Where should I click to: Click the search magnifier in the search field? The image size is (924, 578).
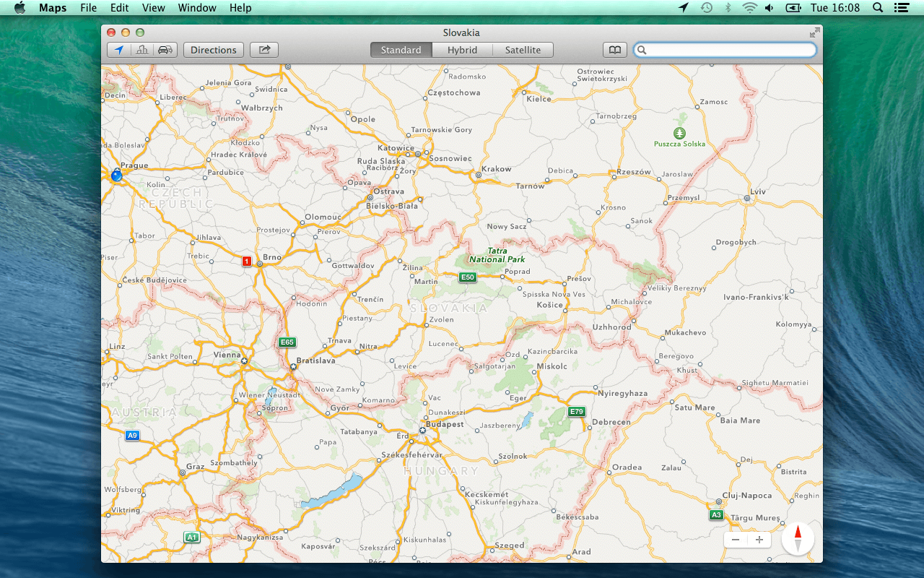pyautogui.click(x=642, y=50)
